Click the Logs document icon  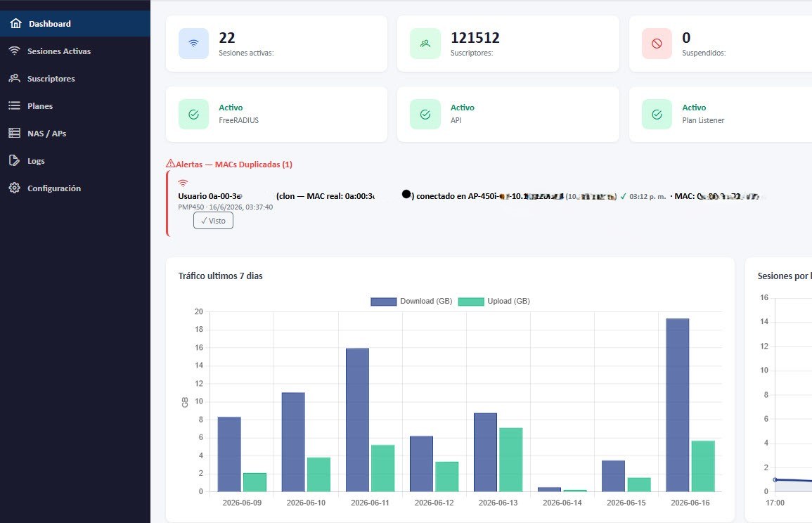pos(15,160)
